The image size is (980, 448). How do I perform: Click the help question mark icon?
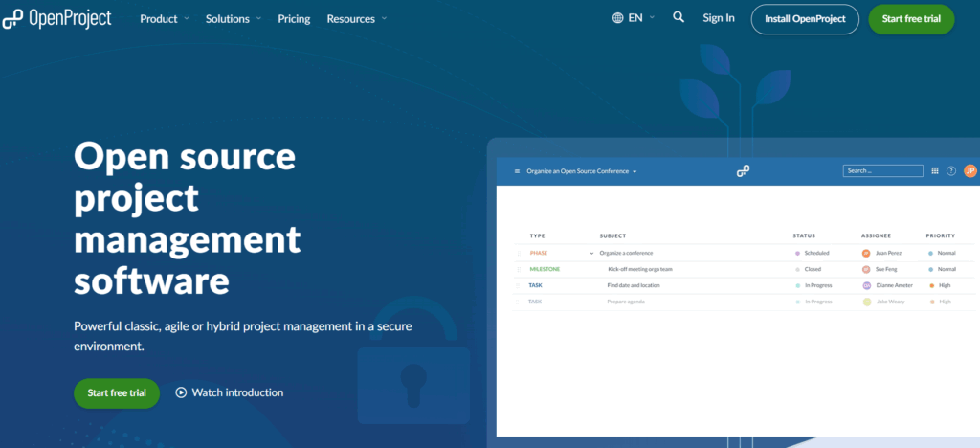pyautogui.click(x=951, y=171)
